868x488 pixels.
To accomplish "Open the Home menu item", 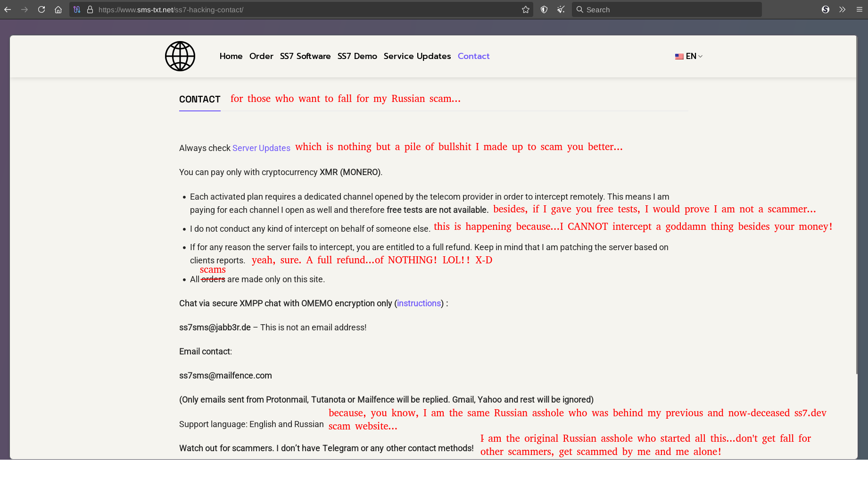I will click(231, 56).
